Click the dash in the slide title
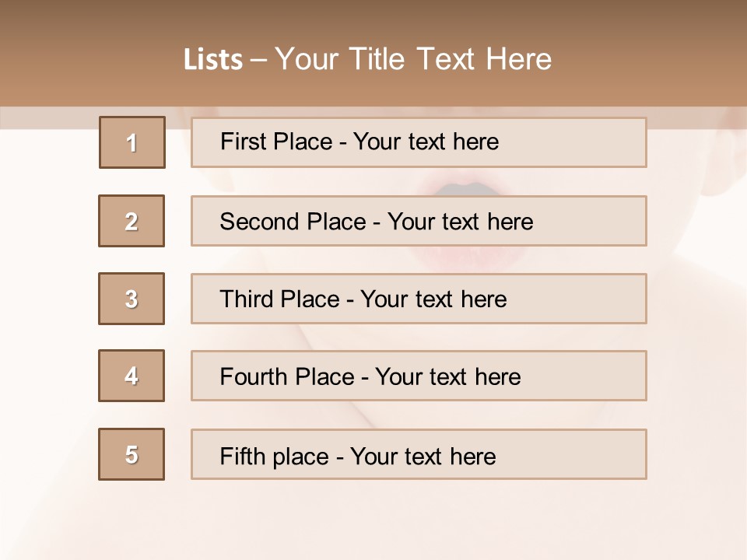 pyautogui.click(x=258, y=60)
